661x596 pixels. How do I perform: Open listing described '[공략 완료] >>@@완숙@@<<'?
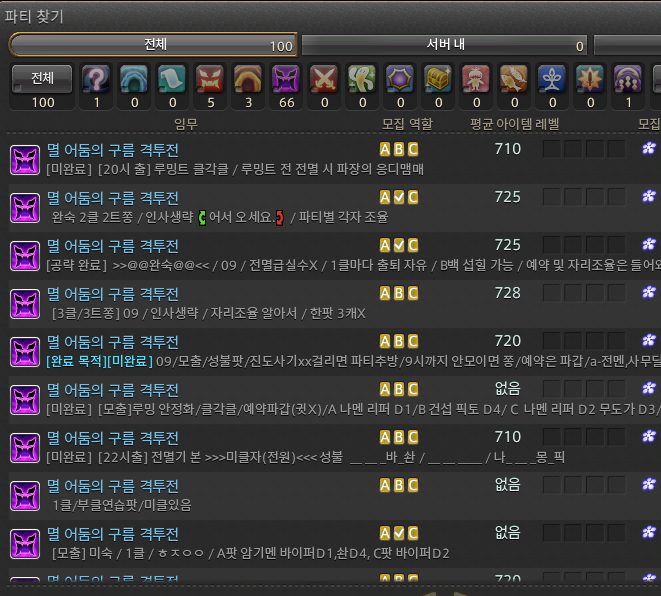coord(335,256)
